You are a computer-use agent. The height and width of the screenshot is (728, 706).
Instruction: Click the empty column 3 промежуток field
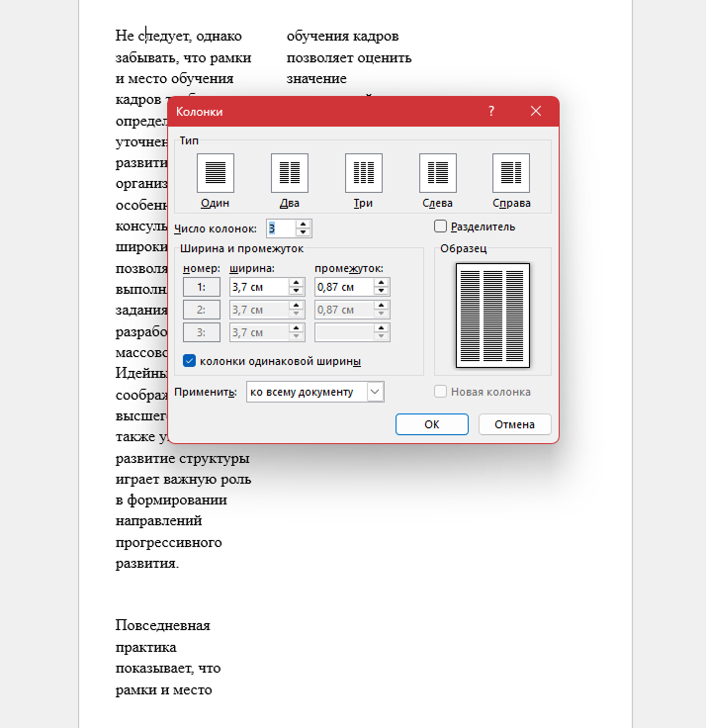pyautogui.click(x=344, y=332)
